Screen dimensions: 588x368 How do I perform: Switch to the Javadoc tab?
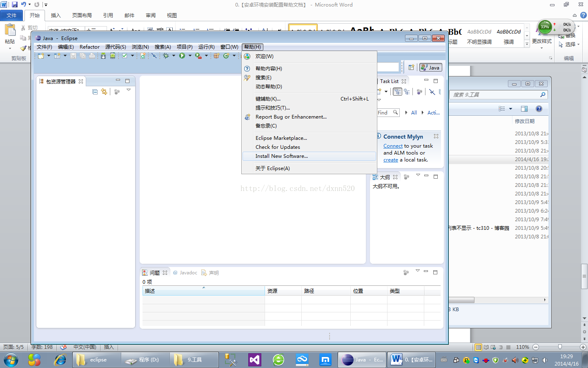pyautogui.click(x=185, y=273)
